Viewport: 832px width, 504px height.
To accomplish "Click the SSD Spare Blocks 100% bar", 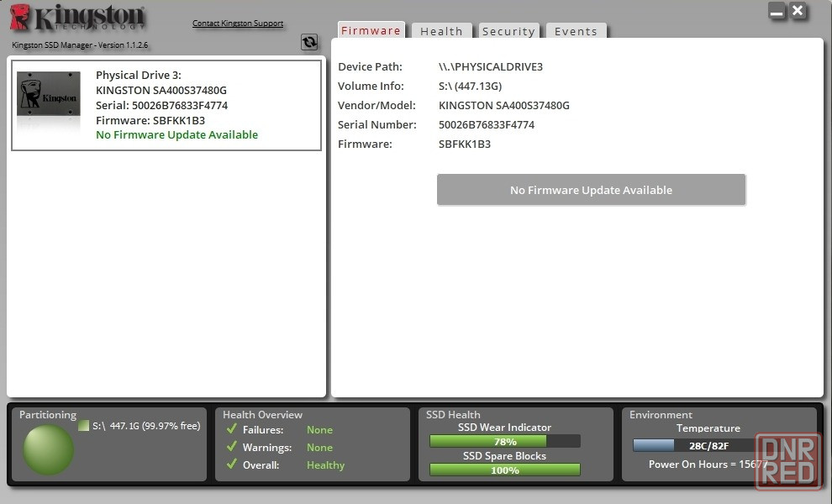I will click(x=504, y=470).
